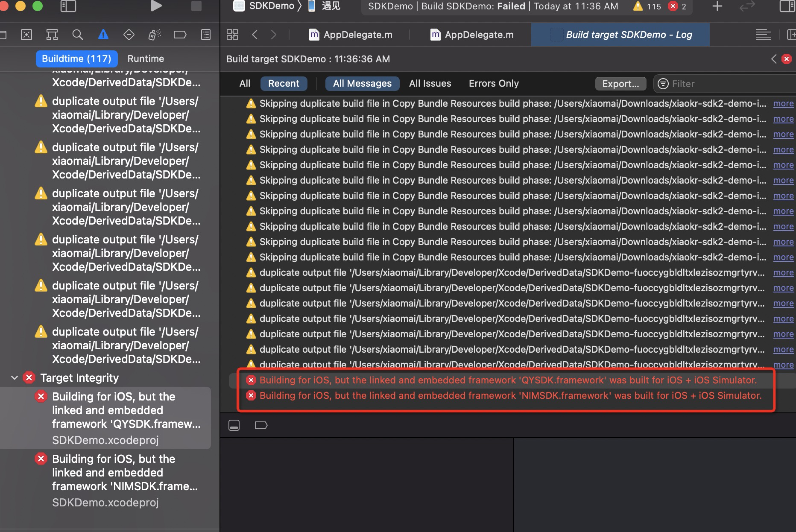Image resolution: width=796 pixels, height=532 pixels.
Task: Select NIMSDK.framework issue in navigator
Action: (105, 480)
